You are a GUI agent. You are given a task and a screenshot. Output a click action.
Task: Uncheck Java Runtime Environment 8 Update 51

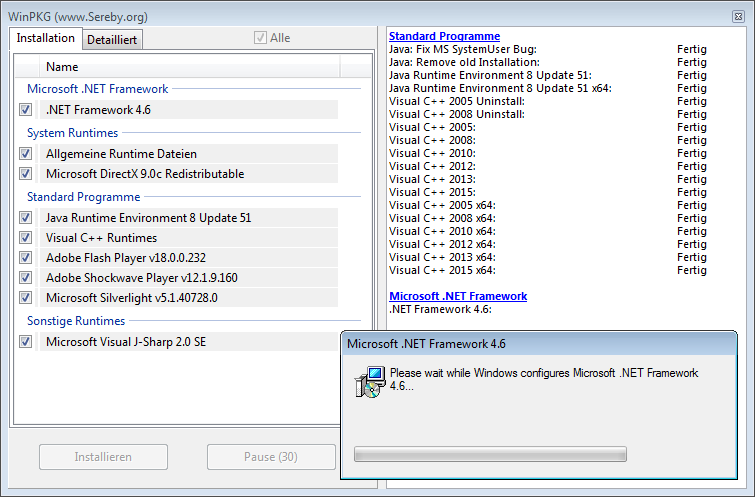[25, 218]
